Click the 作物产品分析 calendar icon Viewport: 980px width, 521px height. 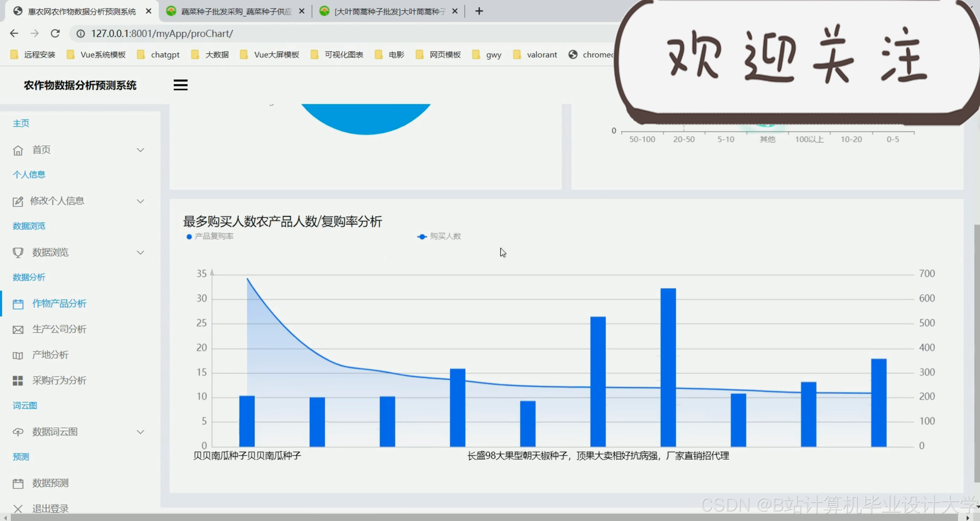pos(18,304)
